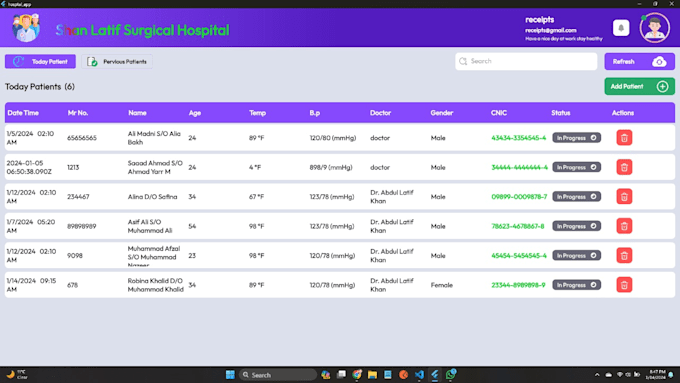680x383 pixels.
Task: Click patient name Alina D/O Safina
Action: pyautogui.click(x=152, y=197)
